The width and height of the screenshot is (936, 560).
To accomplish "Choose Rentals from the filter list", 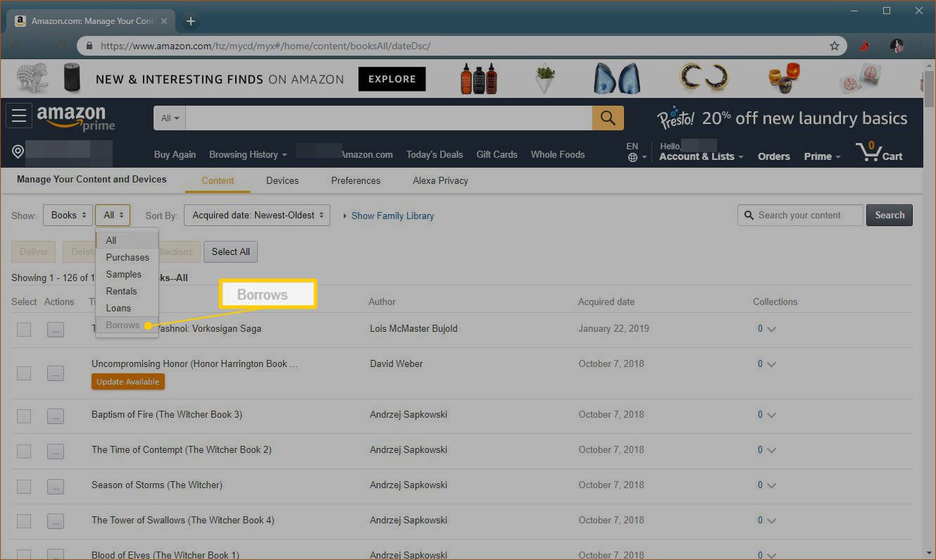I will point(127,292).
